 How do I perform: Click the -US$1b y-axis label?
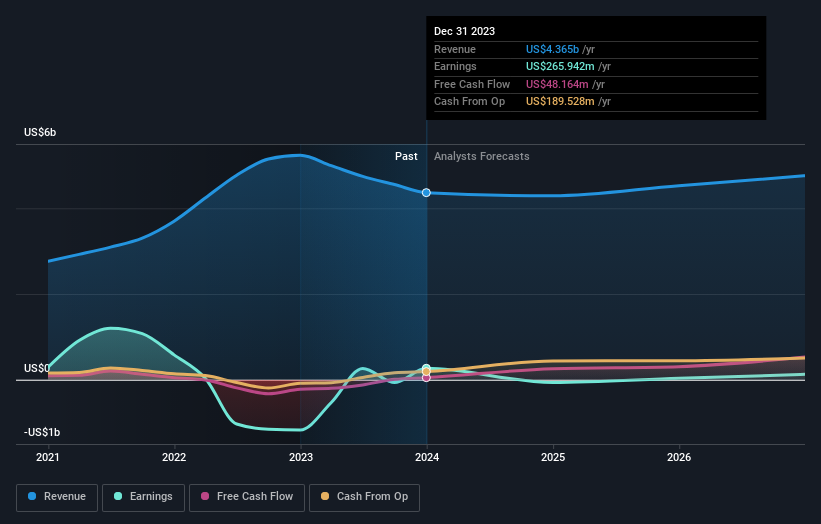coord(42,432)
